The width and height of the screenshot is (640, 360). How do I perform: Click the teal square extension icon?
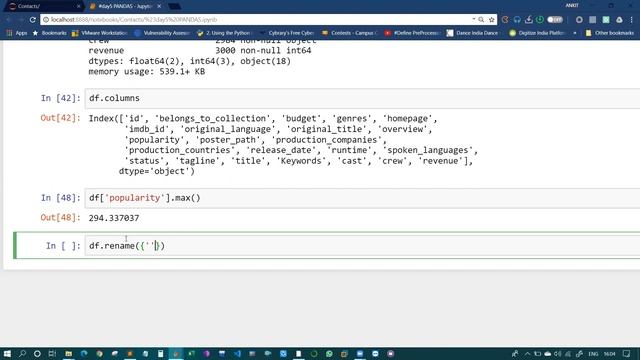[x=606, y=20]
